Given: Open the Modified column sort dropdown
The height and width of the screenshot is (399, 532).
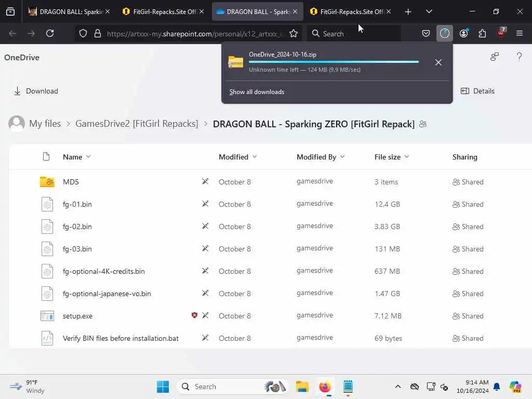Looking at the screenshot, I should click(x=255, y=157).
